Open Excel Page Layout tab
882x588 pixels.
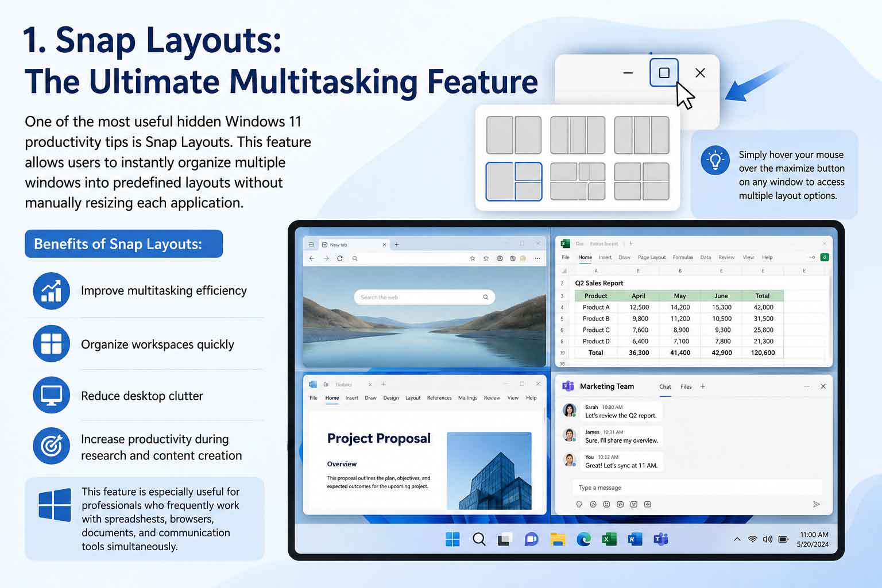point(652,257)
